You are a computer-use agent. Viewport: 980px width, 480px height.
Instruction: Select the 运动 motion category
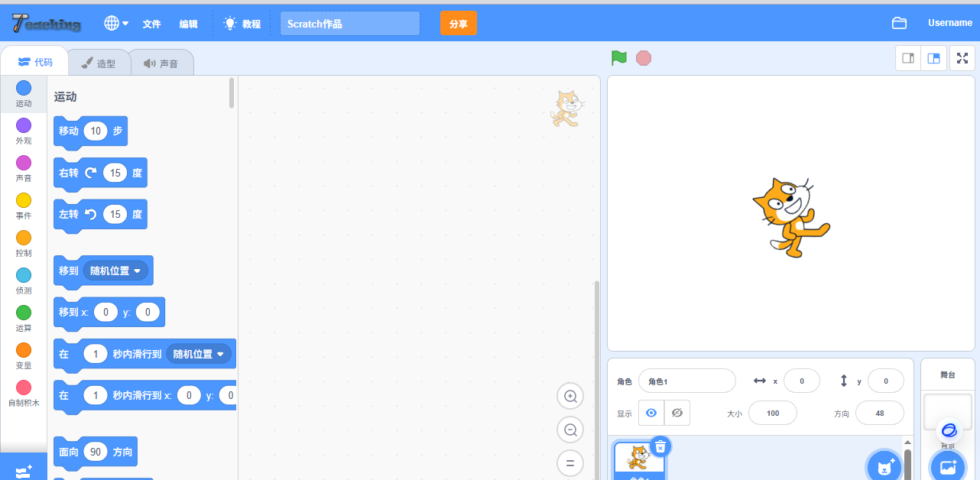tap(24, 94)
